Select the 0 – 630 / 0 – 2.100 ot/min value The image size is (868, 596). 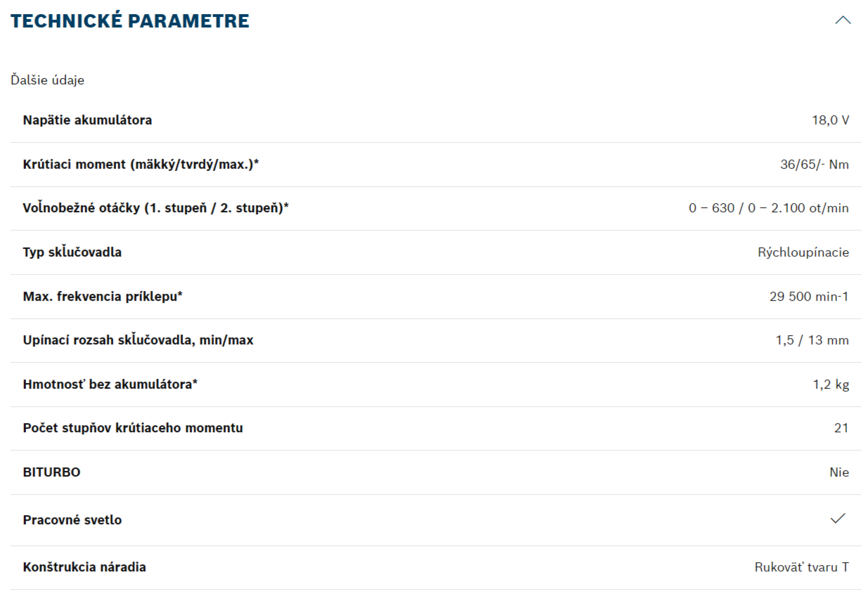[x=769, y=208]
